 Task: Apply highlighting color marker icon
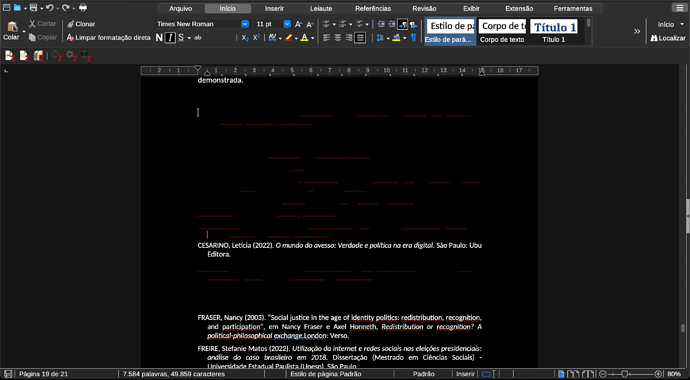pos(288,38)
